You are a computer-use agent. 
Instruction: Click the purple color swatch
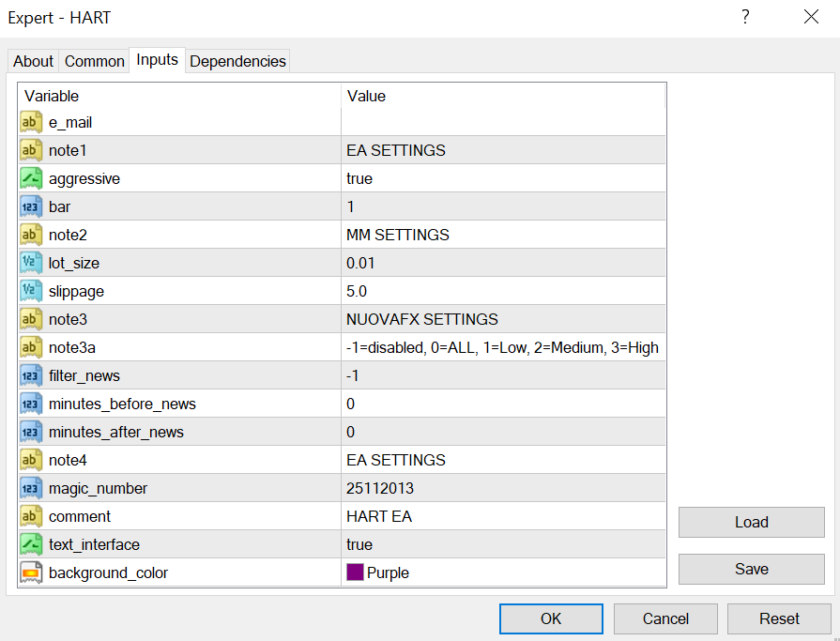(x=355, y=572)
